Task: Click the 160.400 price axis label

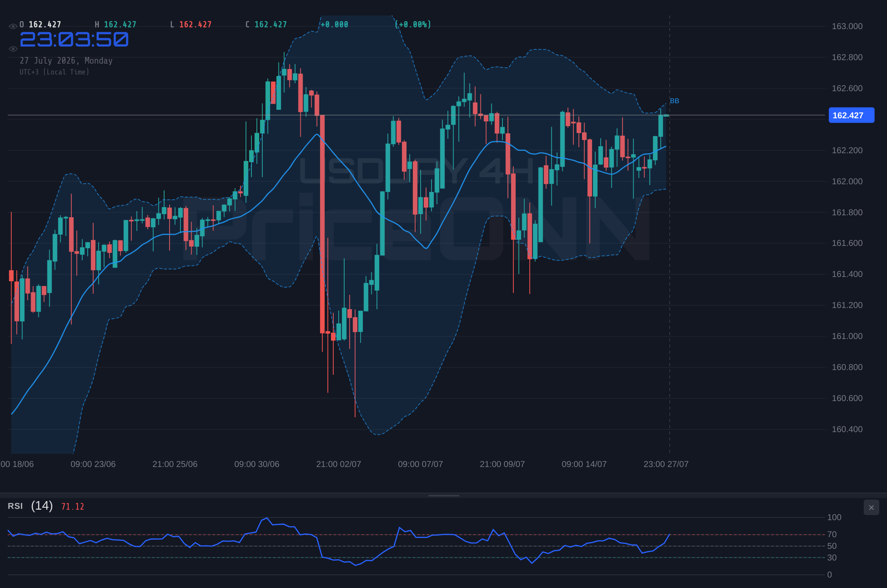Action: coord(847,429)
